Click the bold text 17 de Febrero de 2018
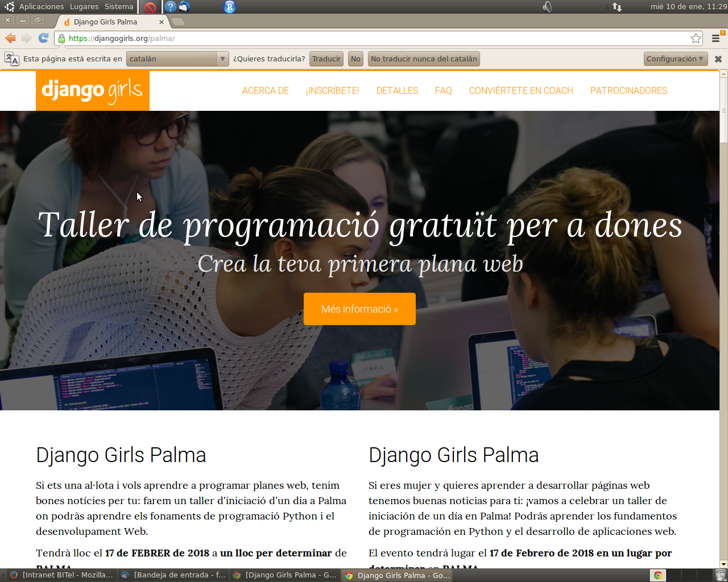The width and height of the screenshot is (728, 582). coord(541,553)
